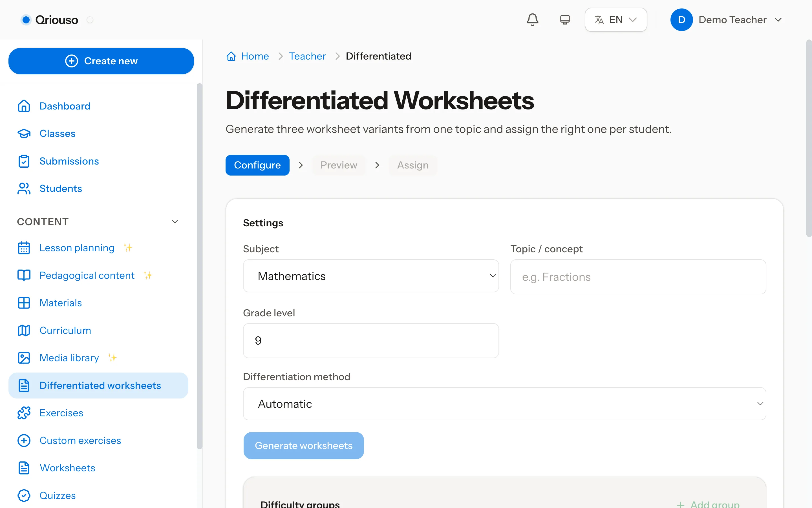Click the Create new button
This screenshot has height=508, width=812.
click(101, 61)
